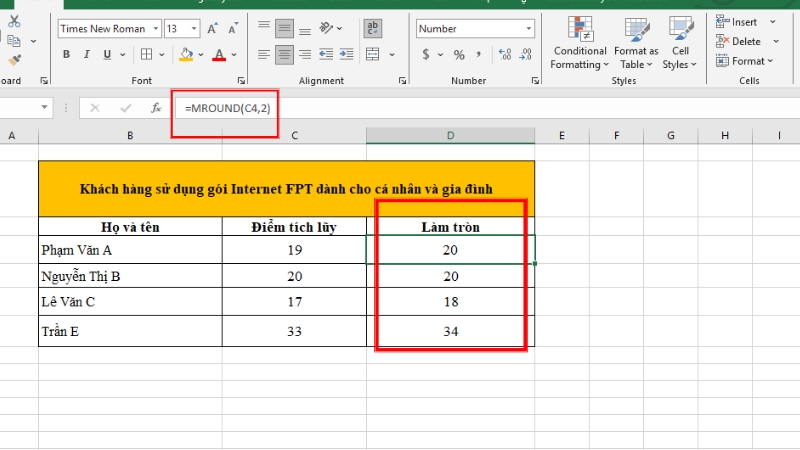Click the formula bar showing =MROUND(C4,2)
This screenshot has height=450, width=800.
(x=215, y=107)
